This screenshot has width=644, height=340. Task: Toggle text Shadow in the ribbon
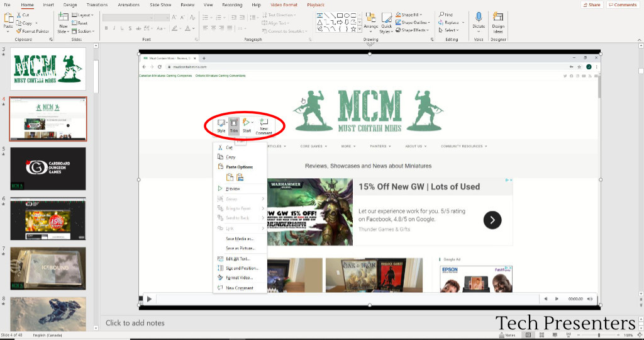coord(130,28)
